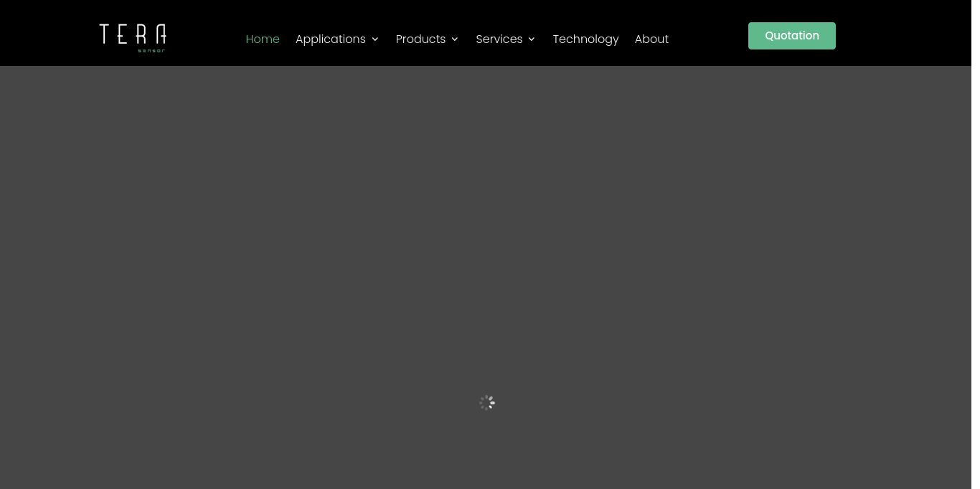Image resolution: width=980 pixels, height=489 pixels.
Task: Navigate to the About page
Action: coord(651,39)
